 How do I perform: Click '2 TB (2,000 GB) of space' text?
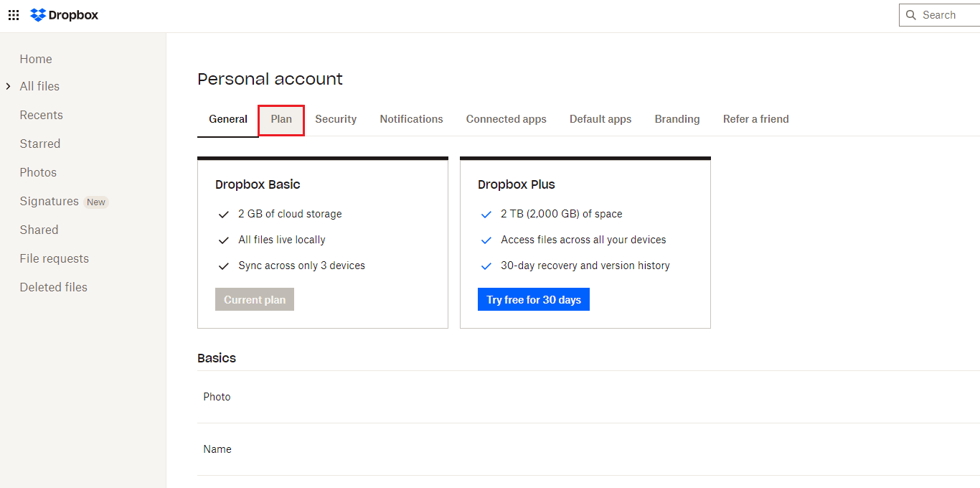pos(562,214)
